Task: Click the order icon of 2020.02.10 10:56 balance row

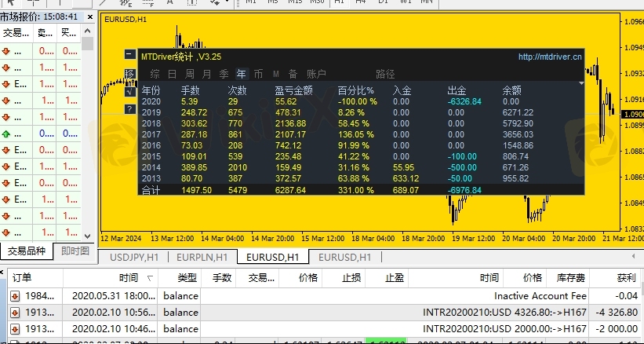Action: pos(15,313)
